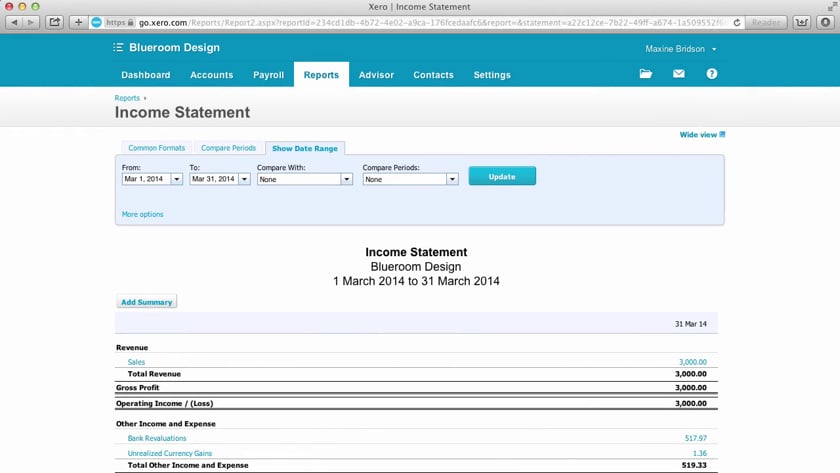Click the plus add bookmark button
Screen dimensions: 840x473
(x=78, y=22)
